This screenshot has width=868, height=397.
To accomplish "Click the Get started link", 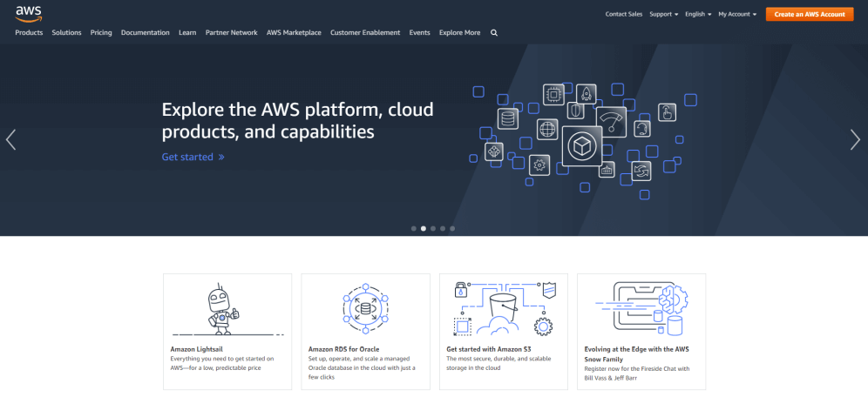I will [193, 157].
